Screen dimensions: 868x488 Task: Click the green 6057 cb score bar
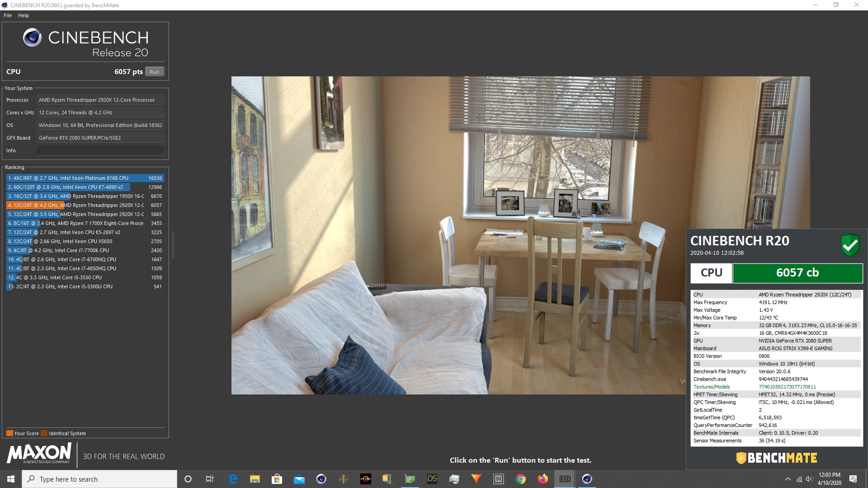[797, 273]
